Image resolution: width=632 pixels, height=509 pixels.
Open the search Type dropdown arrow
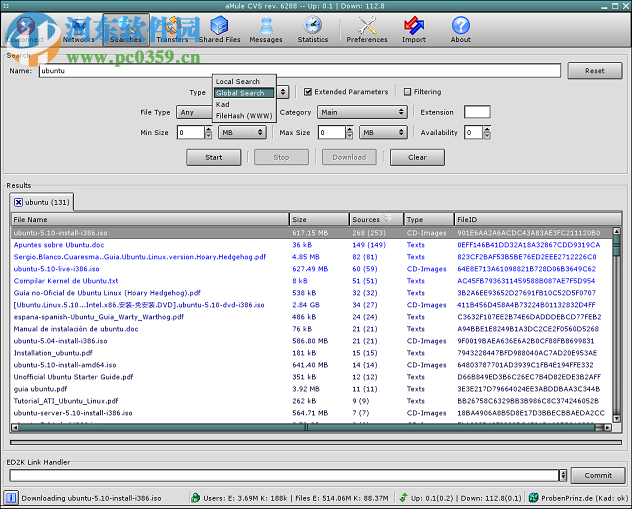click(x=283, y=92)
